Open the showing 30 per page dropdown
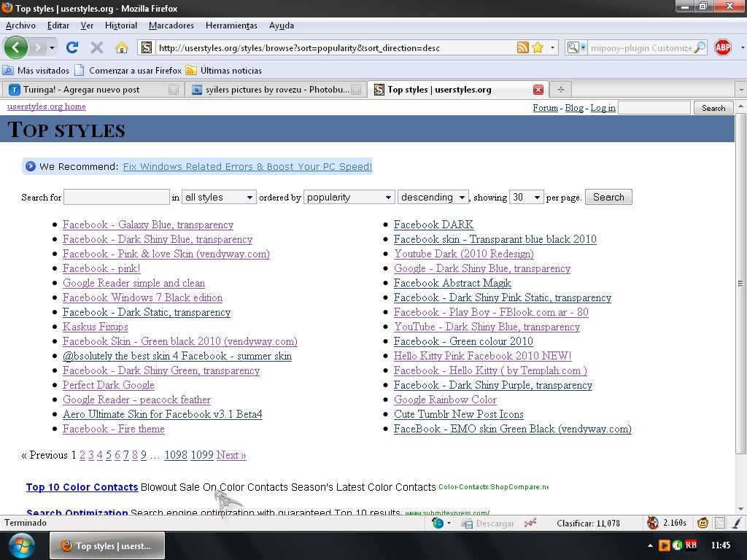The width and height of the screenshot is (747, 560). [x=527, y=197]
